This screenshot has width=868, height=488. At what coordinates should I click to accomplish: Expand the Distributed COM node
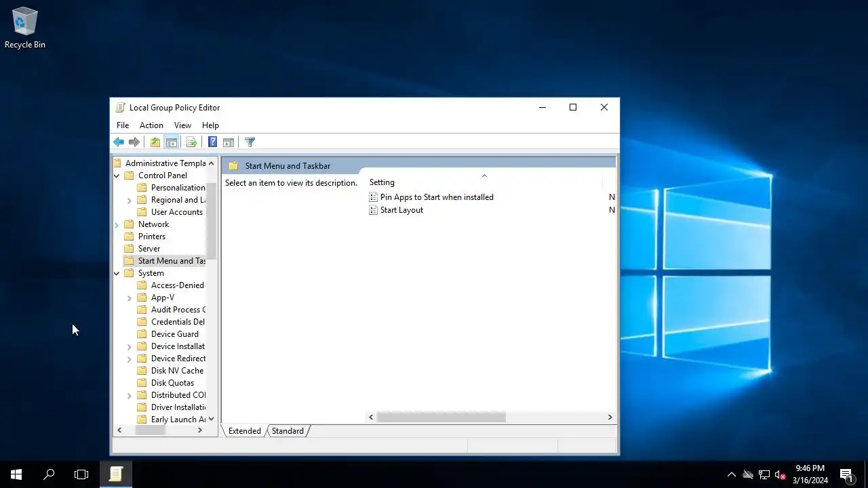pos(130,395)
